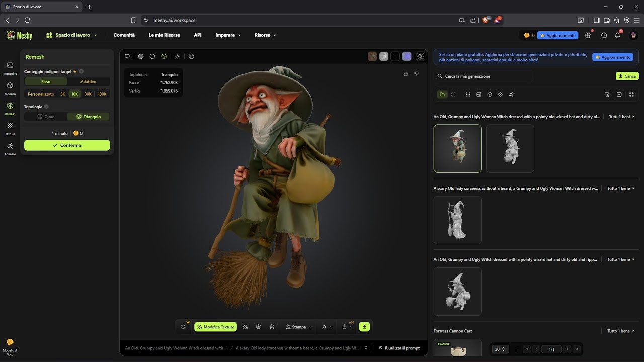Select Fisso polygon count mode
Screen dimensions: 644x362
pyautogui.click(x=46, y=81)
